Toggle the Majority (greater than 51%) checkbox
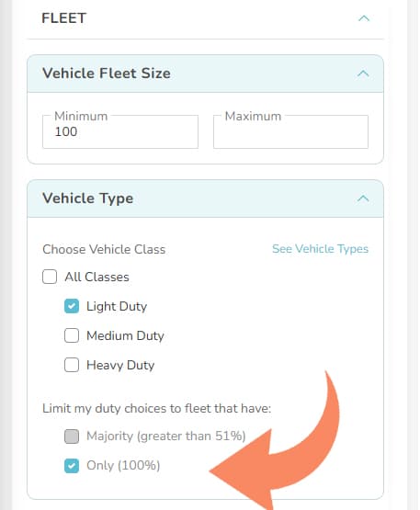The image size is (420, 510). coord(72,436)
